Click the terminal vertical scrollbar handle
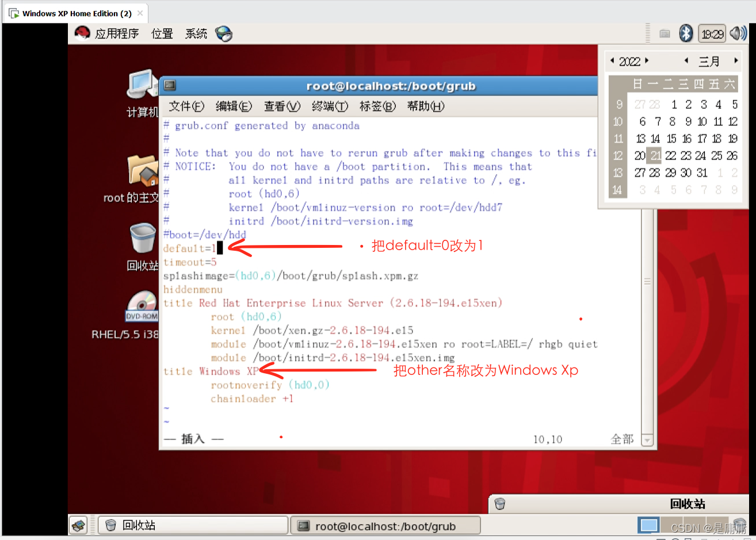Viewport: 756px width, 540px height. (x=647, y=282)
